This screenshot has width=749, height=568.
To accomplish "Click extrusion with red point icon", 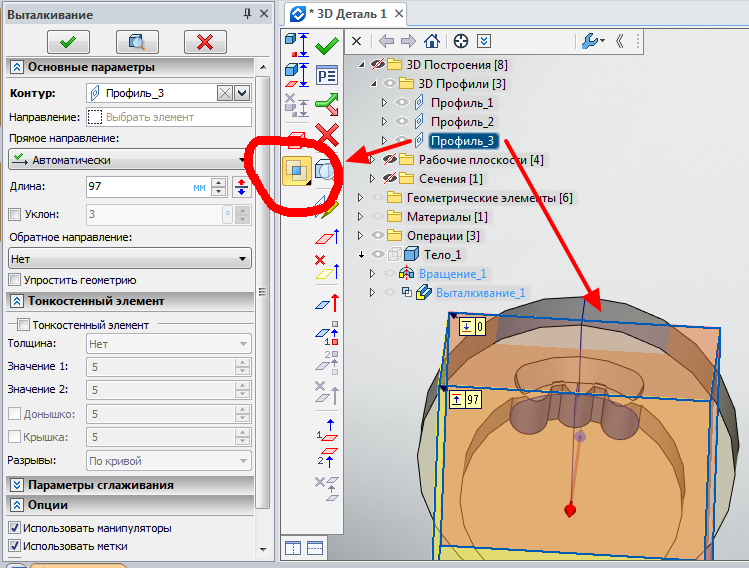I will tap(297, 45).
